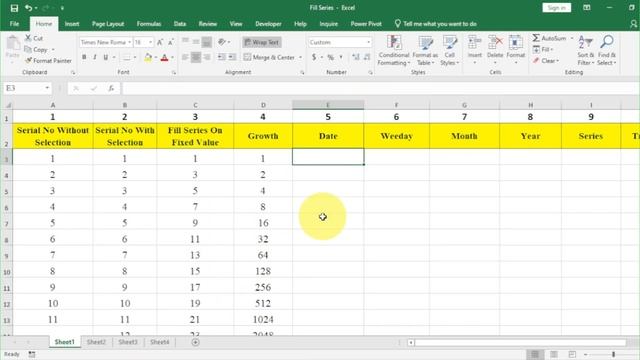Open the font color dropdown arrow
Screen dimensions: 640x360
point(172,58)
